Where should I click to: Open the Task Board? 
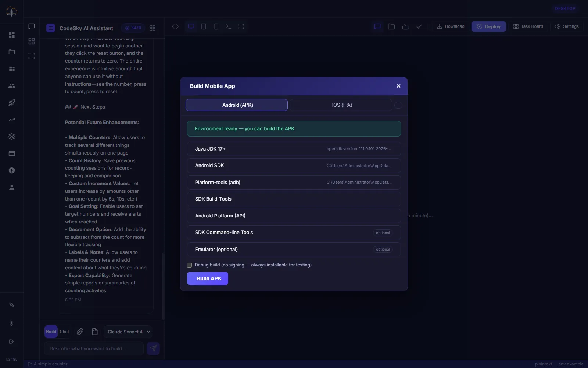point(528,26)
